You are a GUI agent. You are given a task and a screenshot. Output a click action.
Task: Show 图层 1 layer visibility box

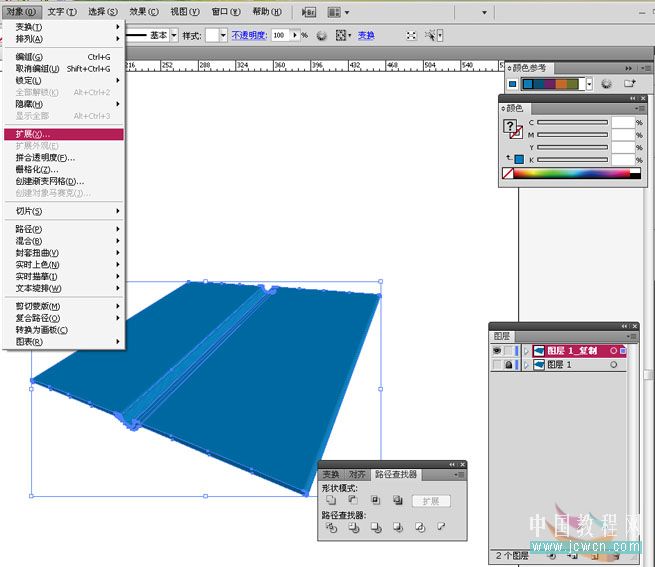pos(497,365)
